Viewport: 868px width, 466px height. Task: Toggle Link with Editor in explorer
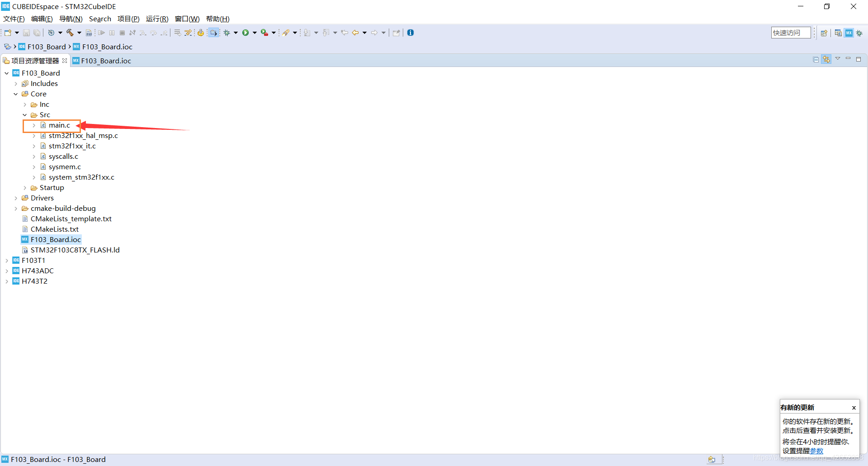pos(826,60)
